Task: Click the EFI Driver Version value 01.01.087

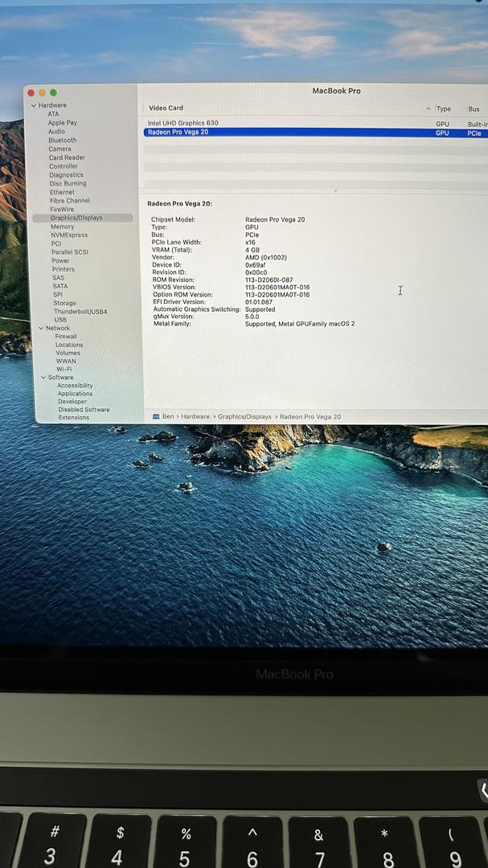Action: pyautogui.click(x=259, y=302)
